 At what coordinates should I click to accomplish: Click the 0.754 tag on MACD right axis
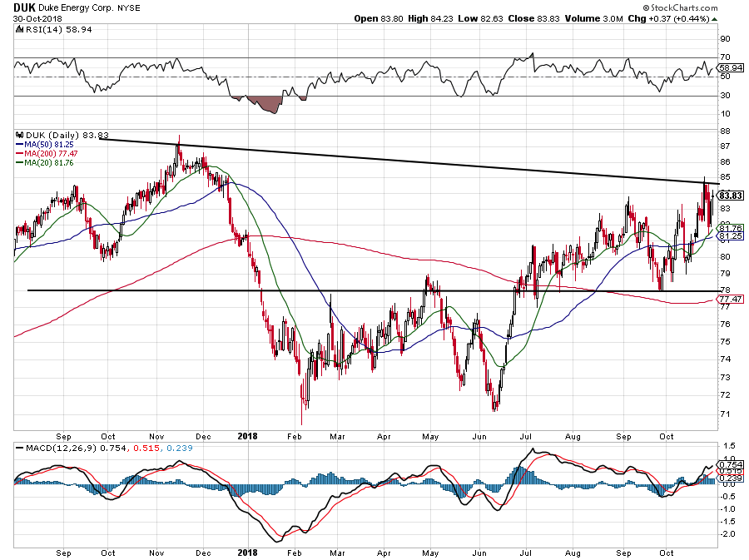(732, 464)
